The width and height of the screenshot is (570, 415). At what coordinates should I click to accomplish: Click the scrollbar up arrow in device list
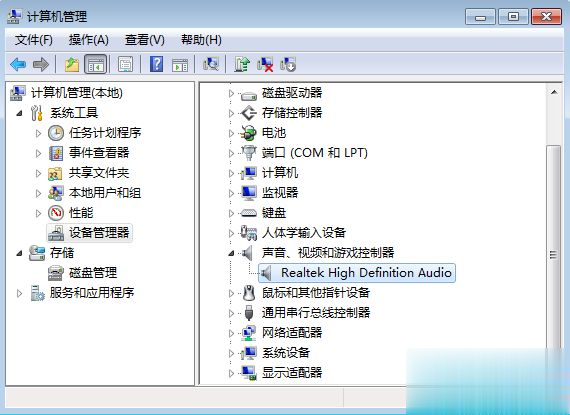click(x=554, y=92)
